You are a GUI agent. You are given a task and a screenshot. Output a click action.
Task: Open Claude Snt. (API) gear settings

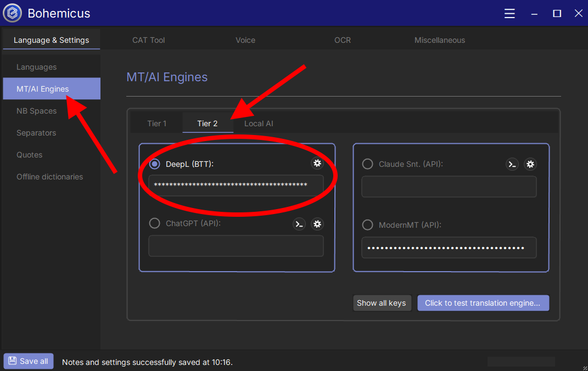pyautogui.click(x=530, y=164)
